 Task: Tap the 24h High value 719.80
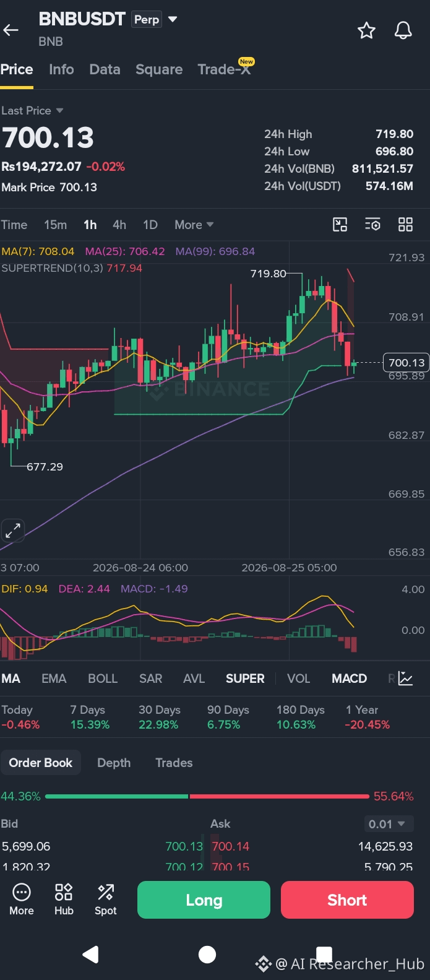tap(394, 134)
